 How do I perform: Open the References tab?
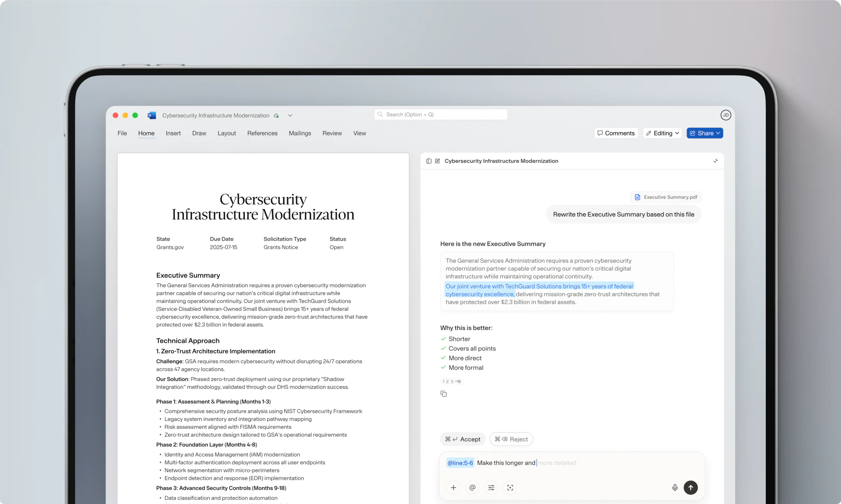(x=262, y=133)
